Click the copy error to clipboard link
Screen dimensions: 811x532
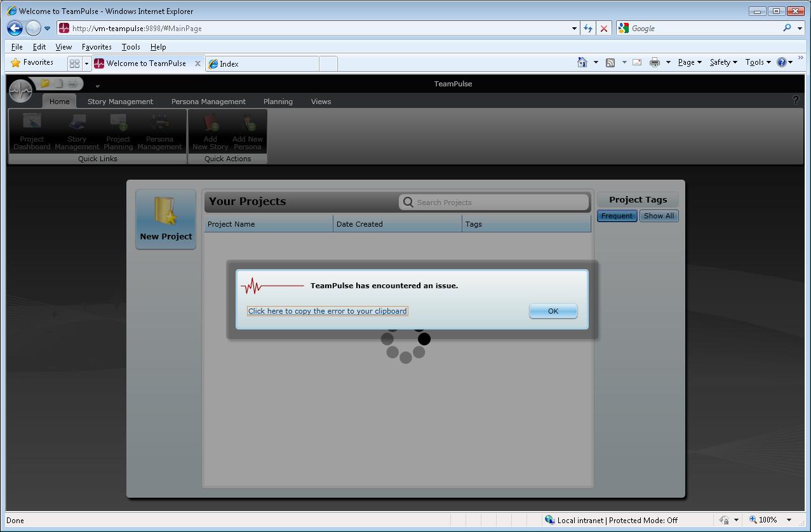click(328, 311)
